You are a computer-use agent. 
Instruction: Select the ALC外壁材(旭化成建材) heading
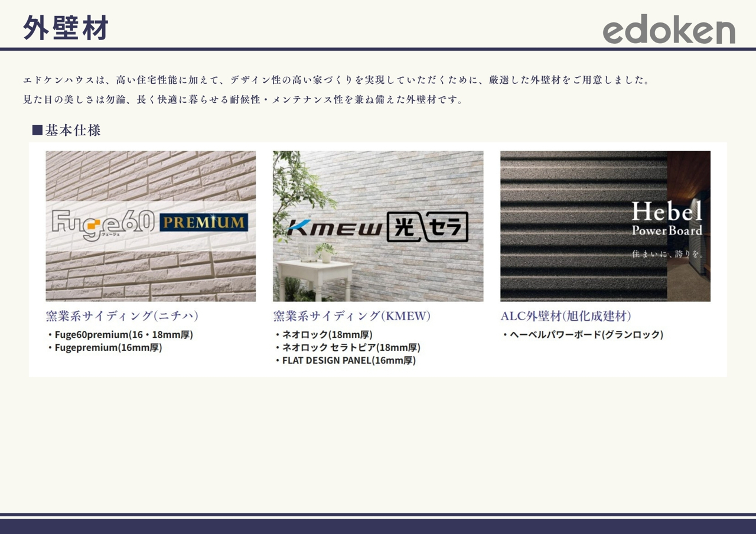coord(566,316)
